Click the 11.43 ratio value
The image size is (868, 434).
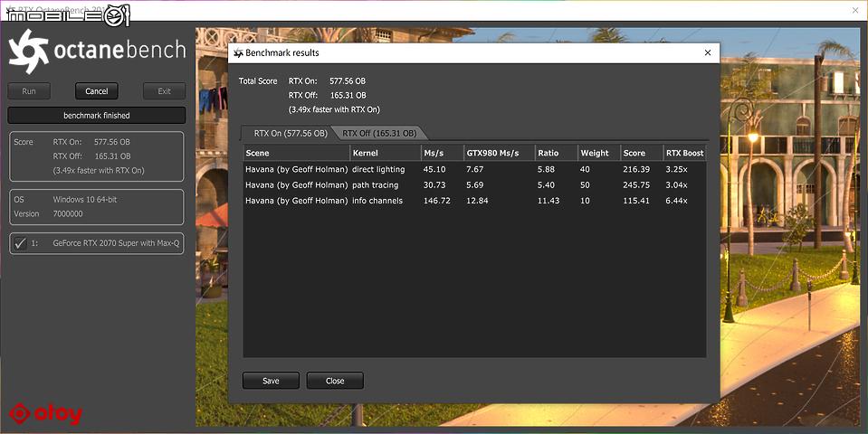click(x=548, y=201)
